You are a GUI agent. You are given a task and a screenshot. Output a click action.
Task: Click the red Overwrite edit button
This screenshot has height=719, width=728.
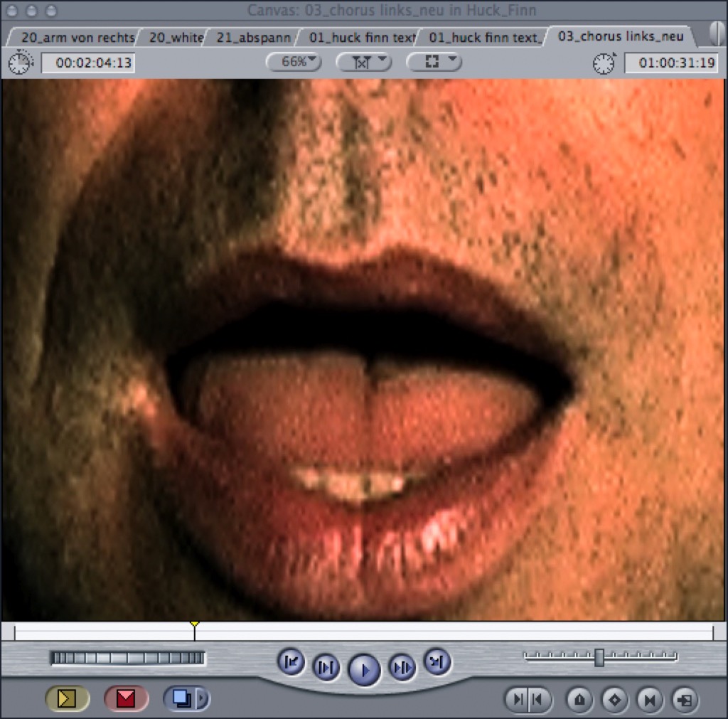coord(127,698)
